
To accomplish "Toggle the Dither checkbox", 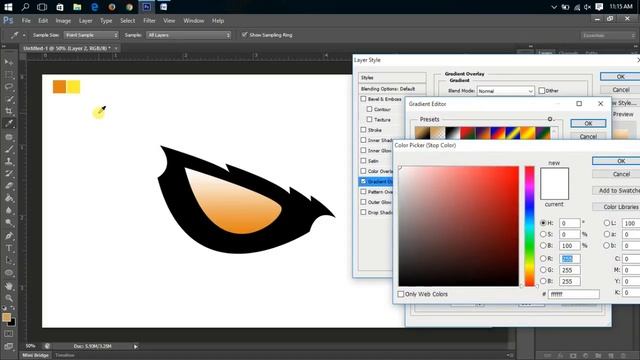I will 542,91.
